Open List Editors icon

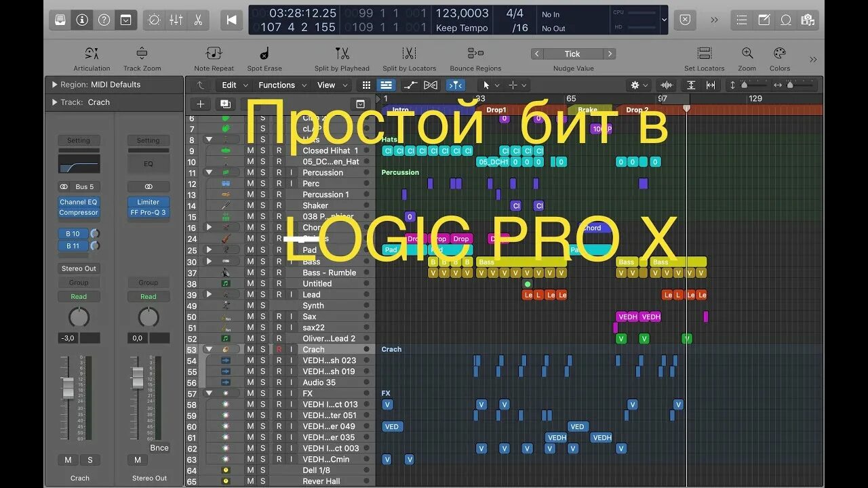click(x=742, y=20)
